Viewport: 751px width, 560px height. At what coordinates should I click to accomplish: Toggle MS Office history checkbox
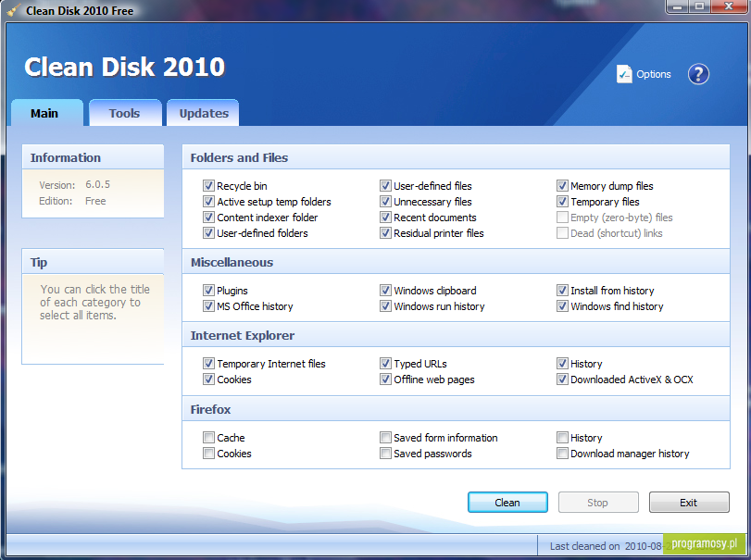208,306
